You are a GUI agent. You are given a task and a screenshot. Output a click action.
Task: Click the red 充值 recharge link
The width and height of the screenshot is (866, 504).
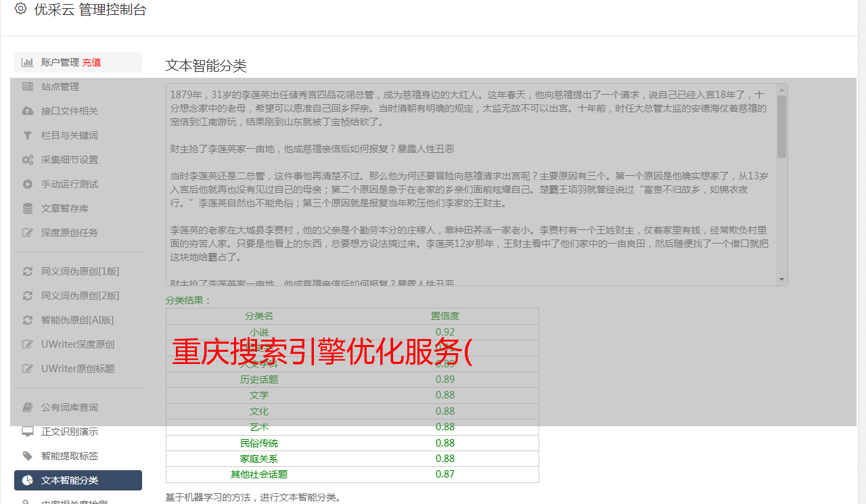pyautogui.click(x=91, y=62)
